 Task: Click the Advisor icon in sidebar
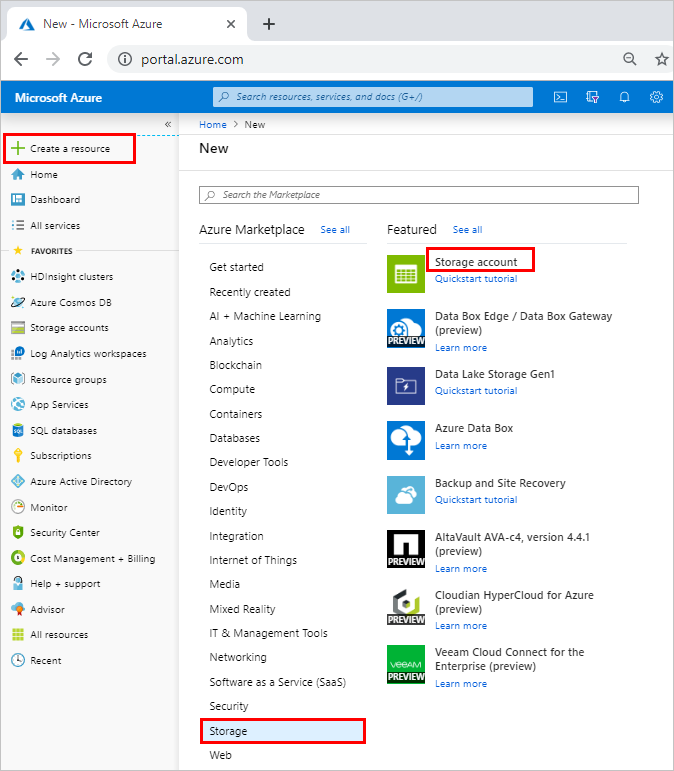(x=18, y=609)
